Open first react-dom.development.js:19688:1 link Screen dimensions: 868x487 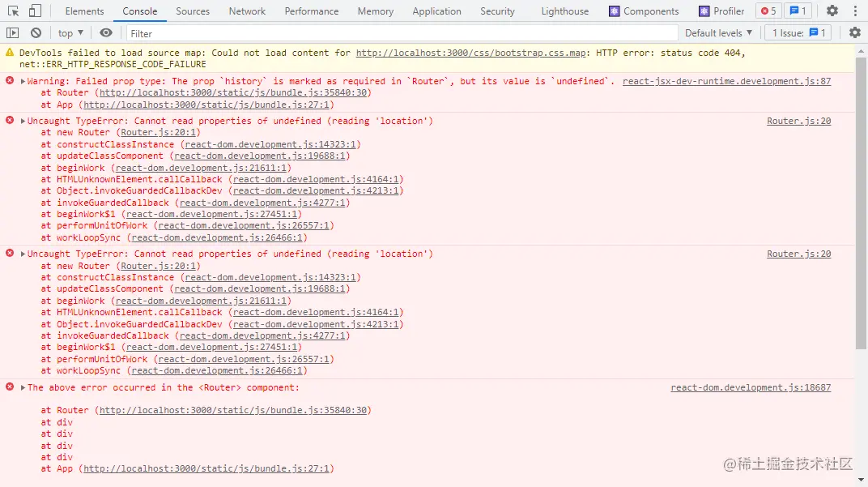[260, 156]
